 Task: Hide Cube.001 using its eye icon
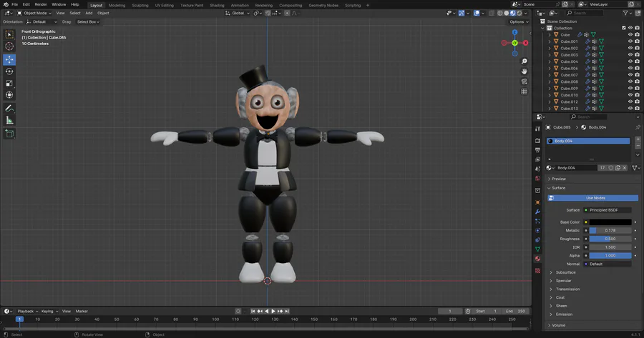click(630, 41)
